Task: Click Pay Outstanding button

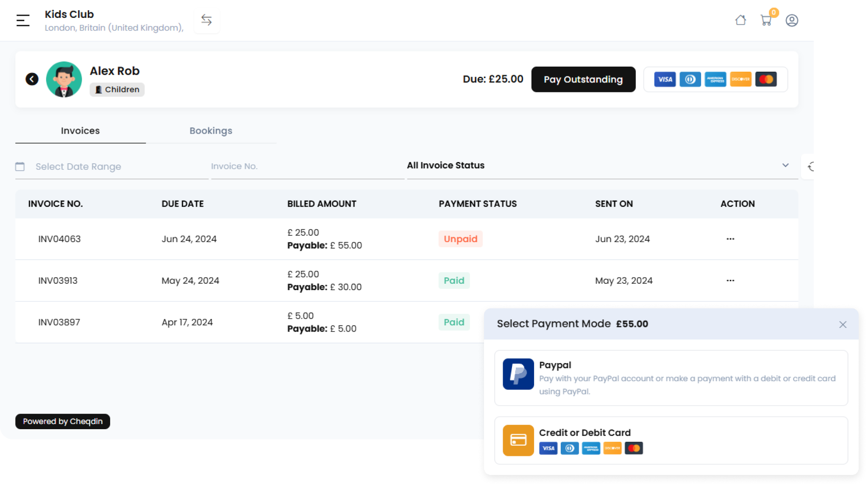Action: [x=583, y=79]
